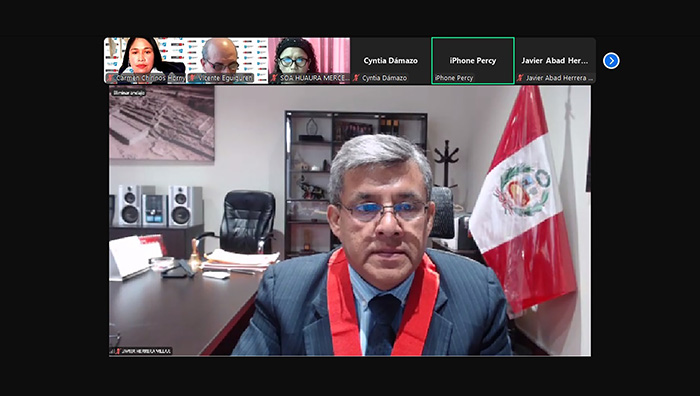
Task: Select the Javier Abad Herrera participant tile
Action: pyautogui.click(x=555, y=60)
